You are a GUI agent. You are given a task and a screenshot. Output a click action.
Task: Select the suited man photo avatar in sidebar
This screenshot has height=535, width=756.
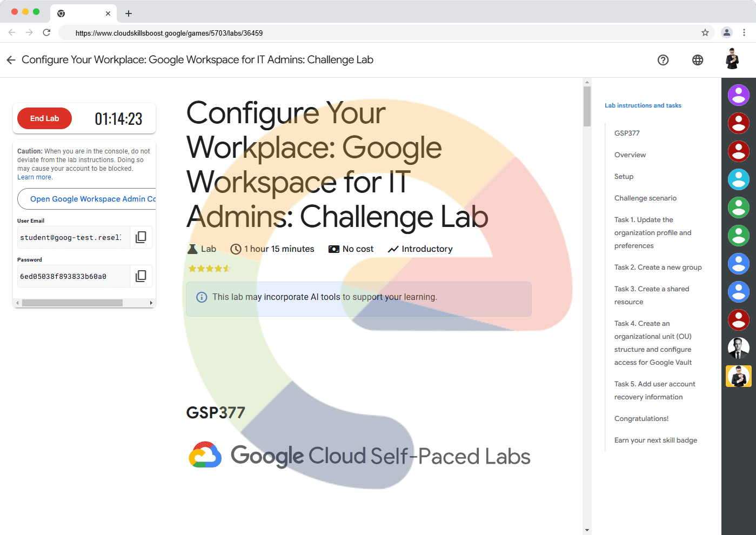coord(738,348)
